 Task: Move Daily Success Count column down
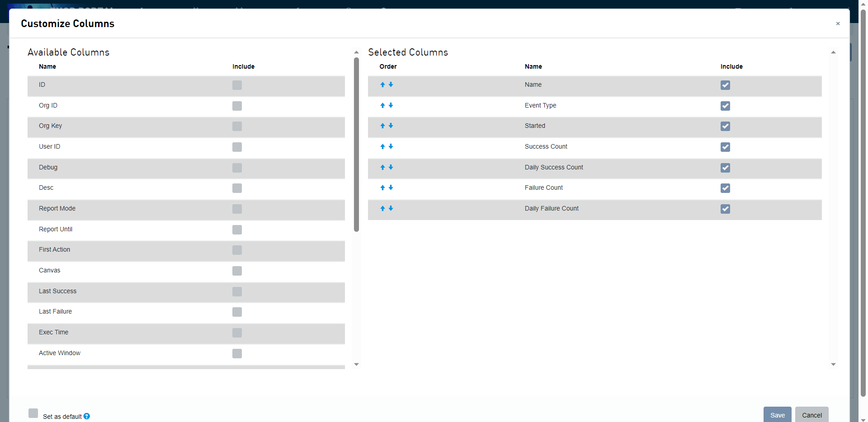391,167
